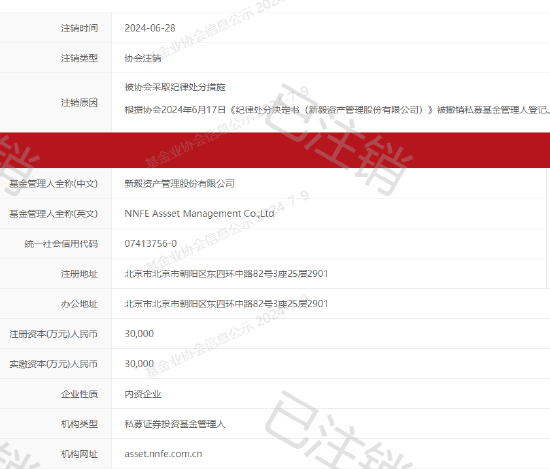Click the 基金管理人全称(中文) label
550x469 pixels.
tap(53, 183)
